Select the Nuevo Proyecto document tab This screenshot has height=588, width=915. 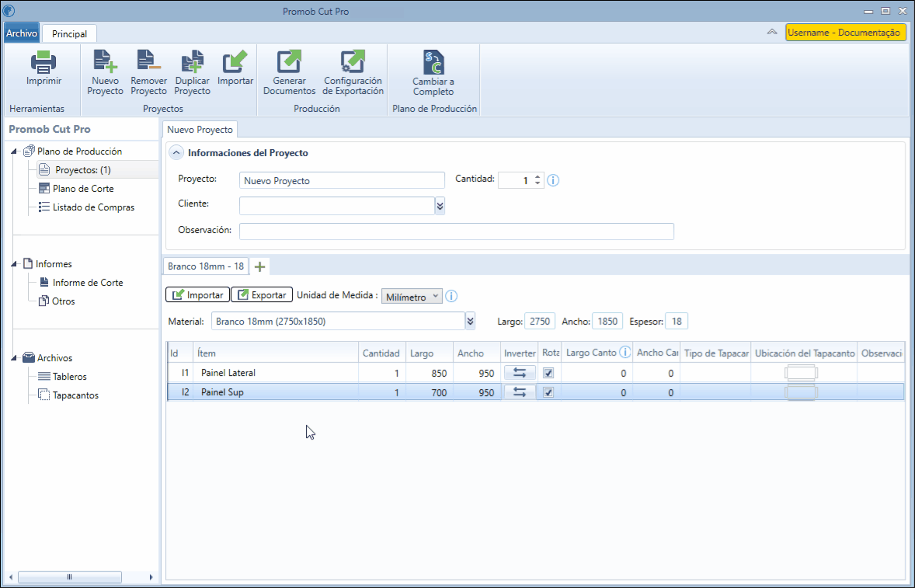[x=200, y=130]
